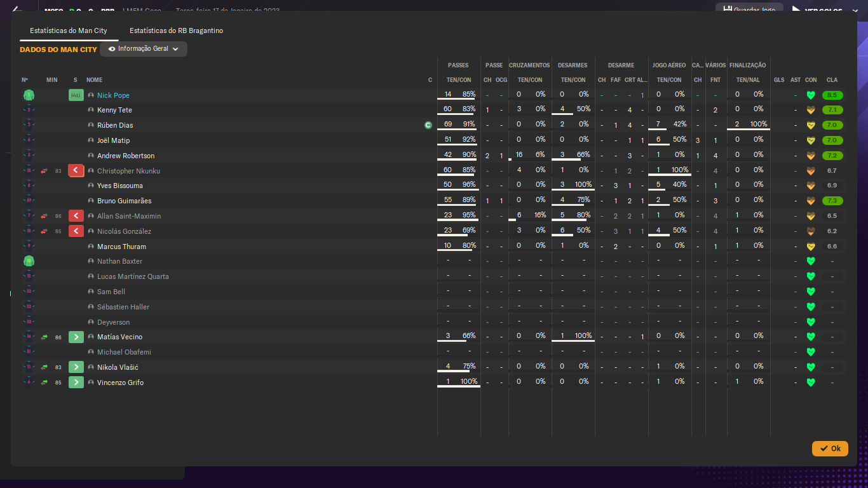
Task: Click Marcus Thuram's name
Action: 121,247
